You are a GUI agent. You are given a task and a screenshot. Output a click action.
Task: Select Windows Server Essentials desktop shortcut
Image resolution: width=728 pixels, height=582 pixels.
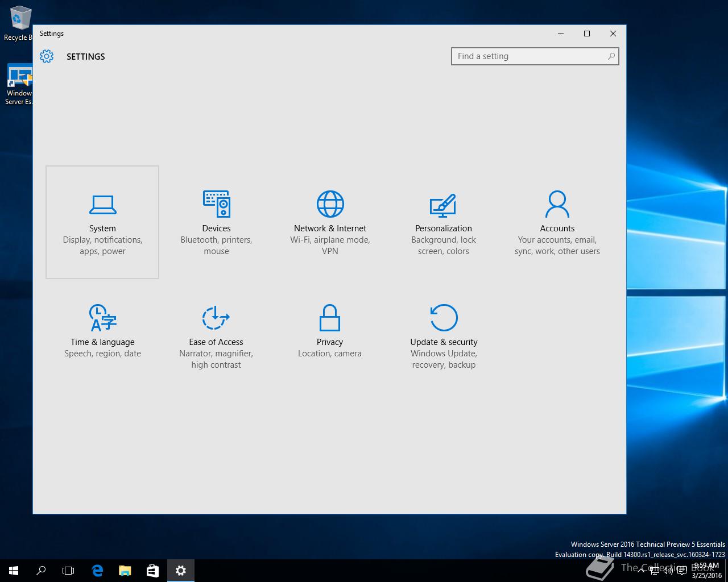[18, 84]
